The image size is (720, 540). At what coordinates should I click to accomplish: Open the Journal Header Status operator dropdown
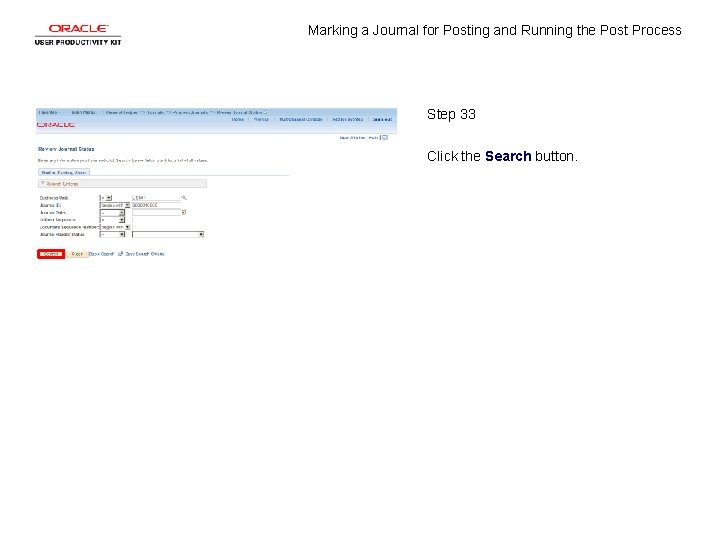(x=112, y=235)
